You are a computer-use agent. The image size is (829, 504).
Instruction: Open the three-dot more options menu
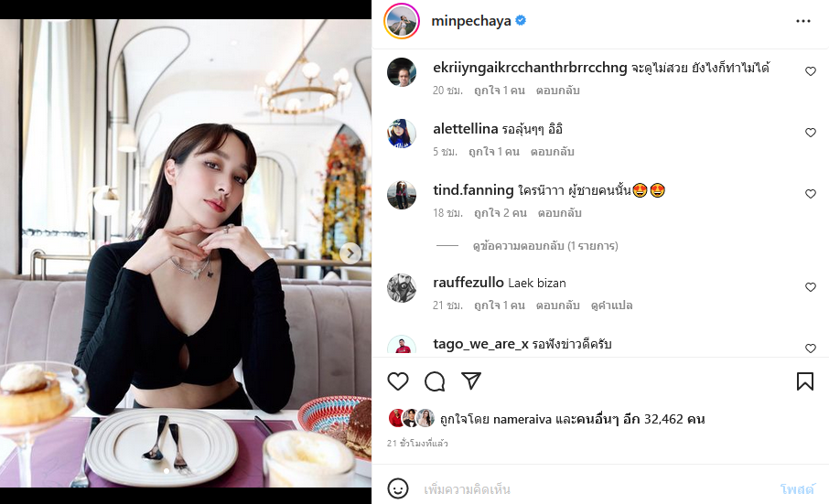point(803,21)
